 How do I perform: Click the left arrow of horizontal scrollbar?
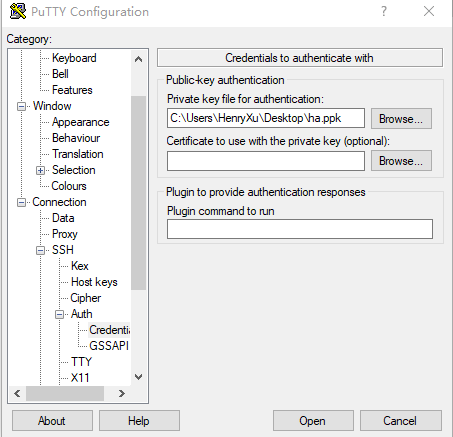[17, 394]
